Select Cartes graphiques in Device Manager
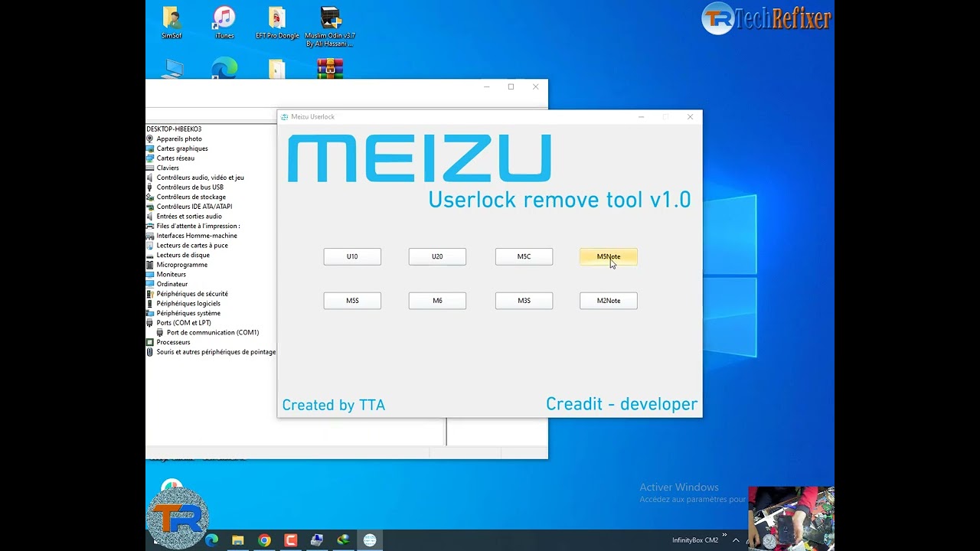Image resolution: width=980 pixels, height=551 pixels. [x=182, y=148]
